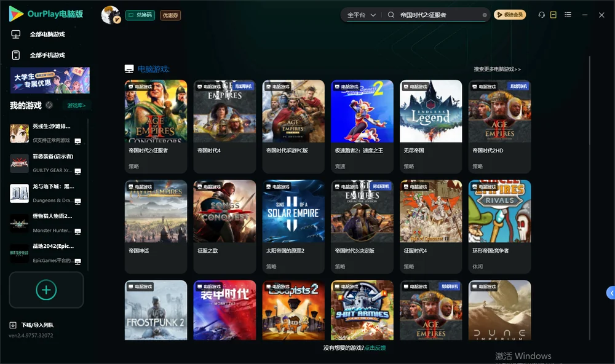Focus the search field containing 帝国时代2:征服者
Viewport: 615px width, 364px height.
click(x=438, y=15)
